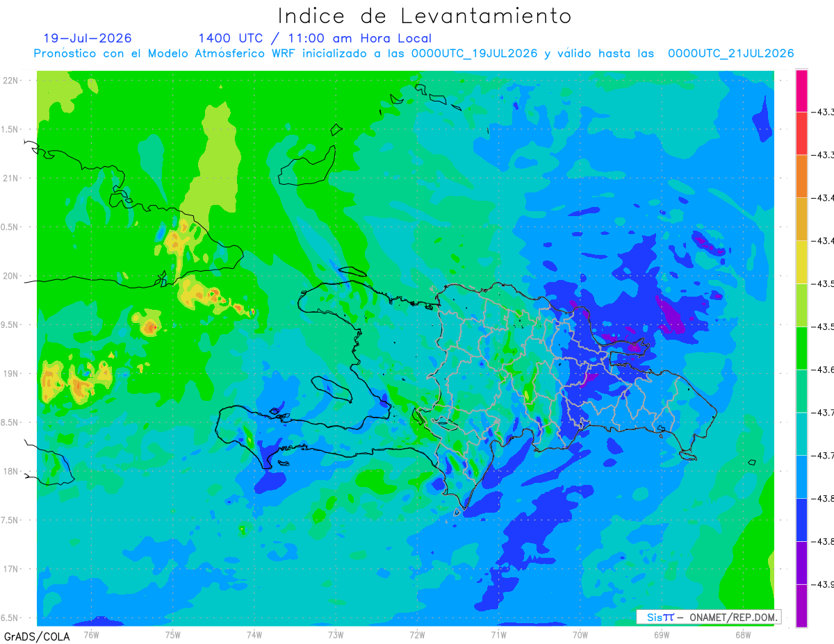
Task: Click the "70W" longitude label
Action: point(580,634)
